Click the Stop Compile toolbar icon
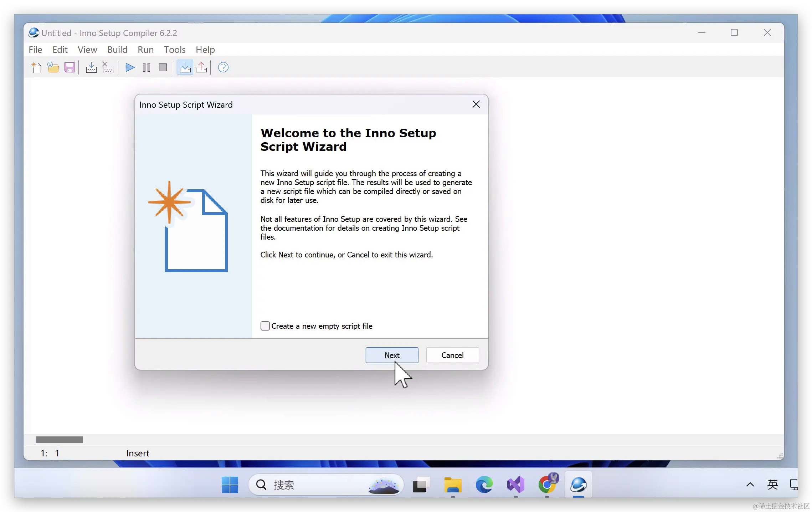 [108, 67]
